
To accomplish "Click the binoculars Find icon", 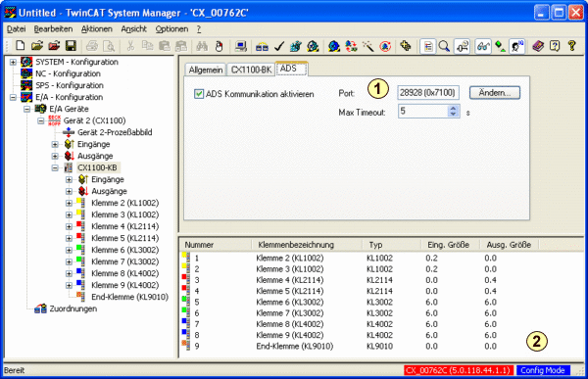I will 202,46.
